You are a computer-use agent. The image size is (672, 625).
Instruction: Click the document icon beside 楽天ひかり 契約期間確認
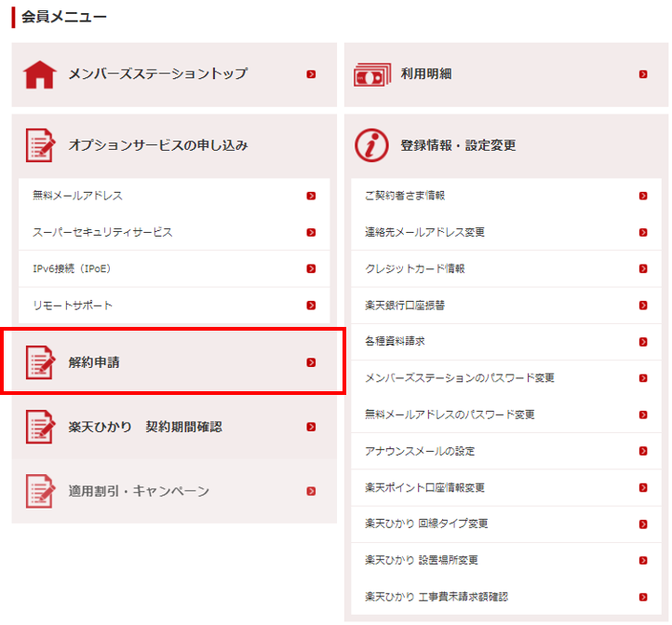click(40, 427)
